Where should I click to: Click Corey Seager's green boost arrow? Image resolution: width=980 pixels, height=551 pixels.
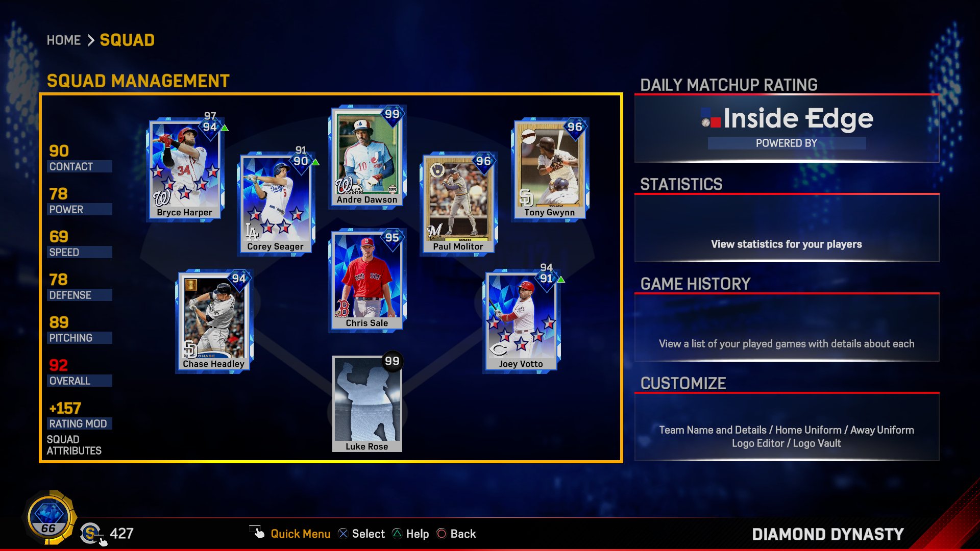point(316,162)
